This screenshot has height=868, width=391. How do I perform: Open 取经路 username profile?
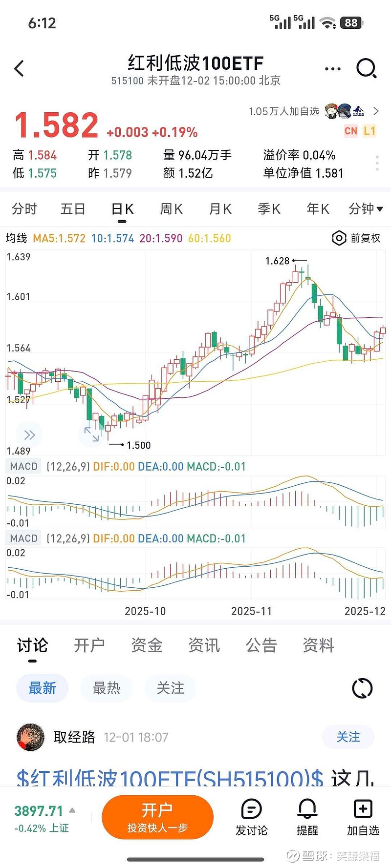pyautogui.click(x=74, y=737)
